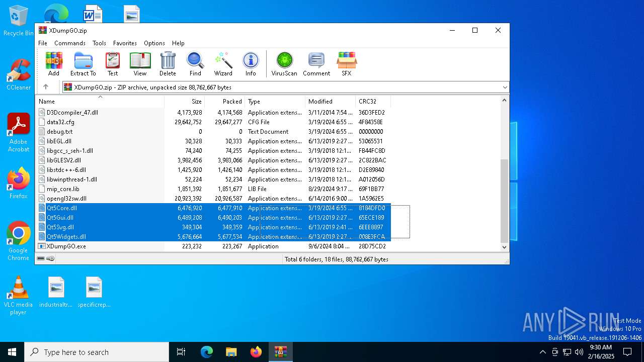The image size is (644, 362).
Task: Click the View file icon
Action: pyautogui.click(x=140, y=64)
